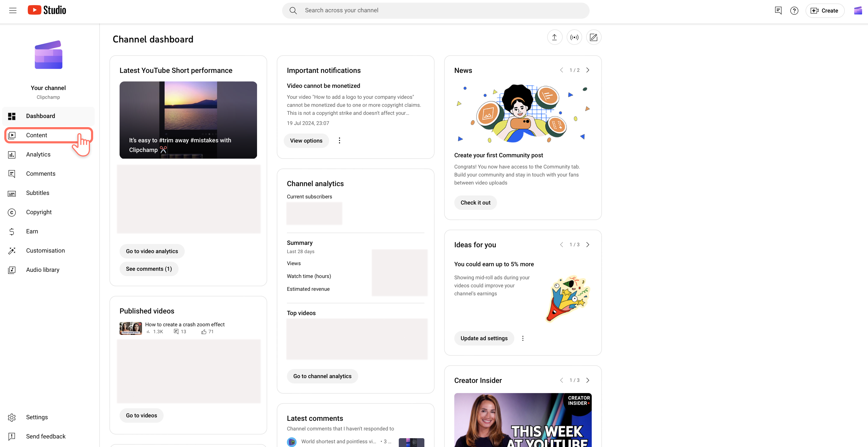Click the Community post illustration in News

[523, 113]
